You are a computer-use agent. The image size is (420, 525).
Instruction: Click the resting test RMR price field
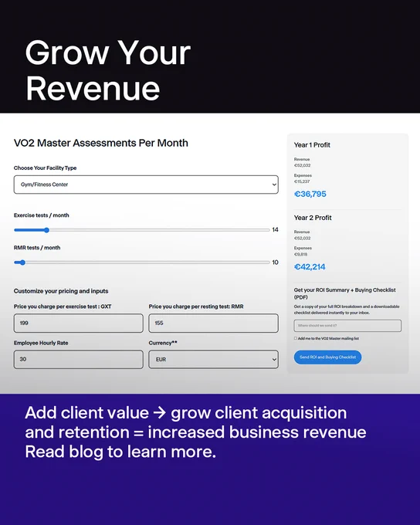(x=213, y=323)
